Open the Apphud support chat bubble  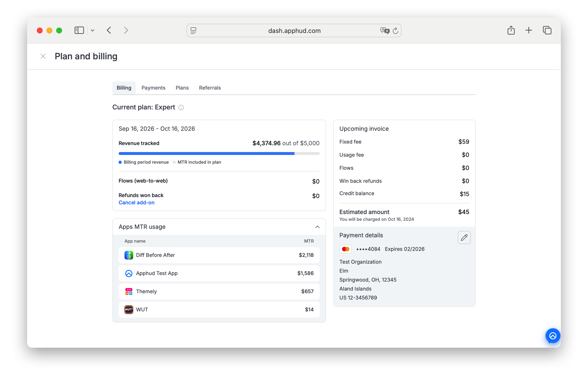pos(553,336)
